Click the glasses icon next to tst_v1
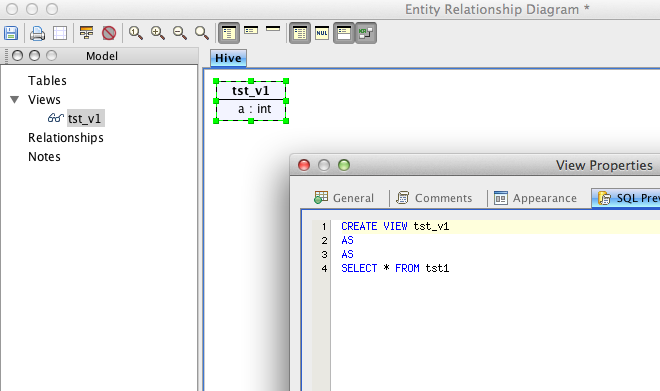Viewport: 660px width, 391px height. (x=56, y=118)
